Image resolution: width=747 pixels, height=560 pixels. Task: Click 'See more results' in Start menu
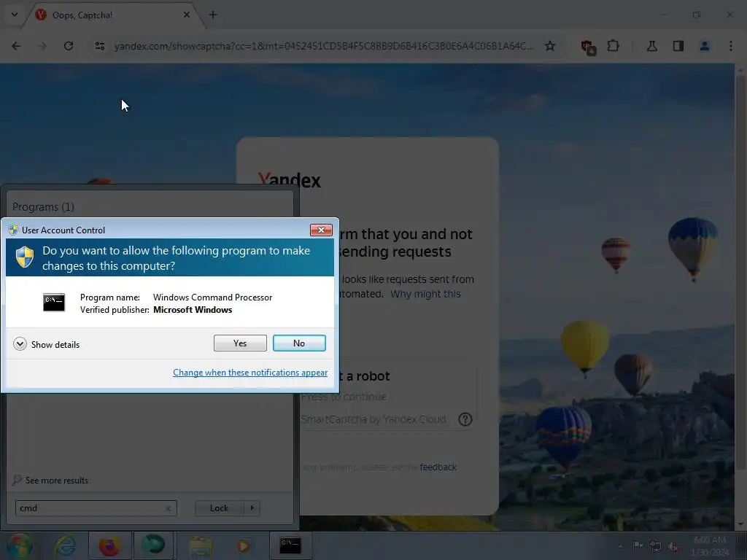point(50,480)
